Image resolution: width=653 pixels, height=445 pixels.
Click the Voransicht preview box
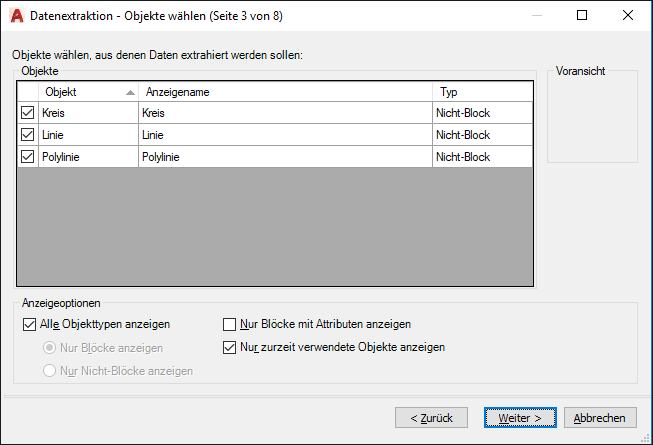(592, 120)
